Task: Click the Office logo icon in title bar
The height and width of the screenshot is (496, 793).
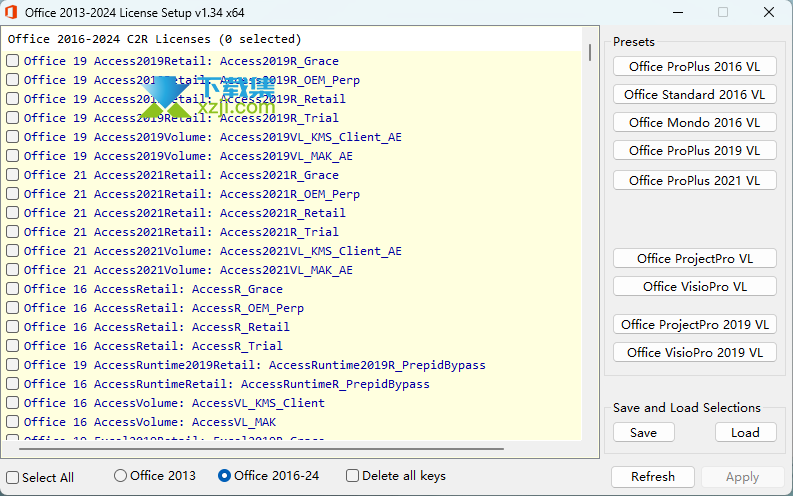Action: (11, 12)
